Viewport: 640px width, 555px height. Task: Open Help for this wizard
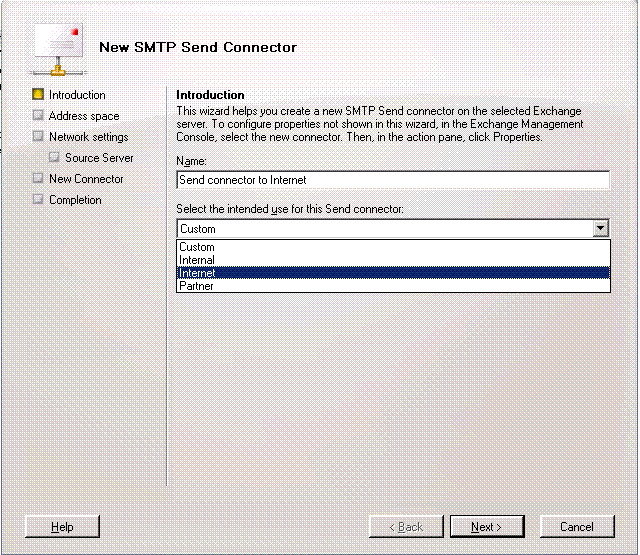62,526
